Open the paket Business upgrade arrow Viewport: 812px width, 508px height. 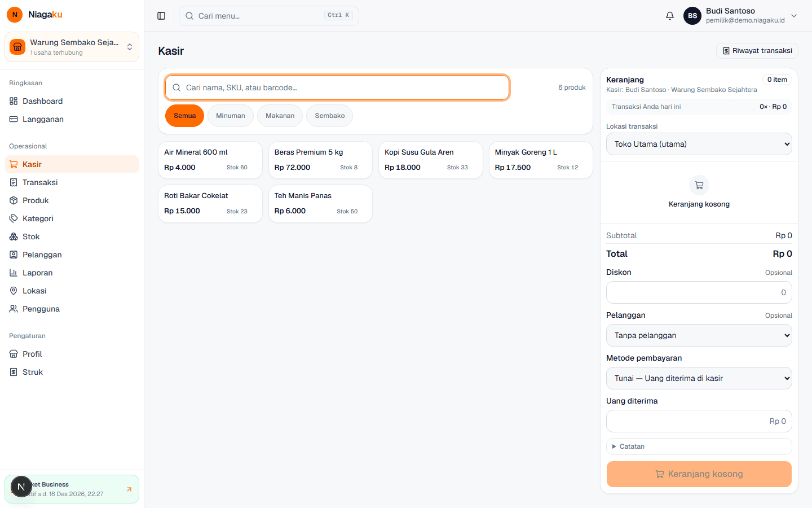coord(129,489)
